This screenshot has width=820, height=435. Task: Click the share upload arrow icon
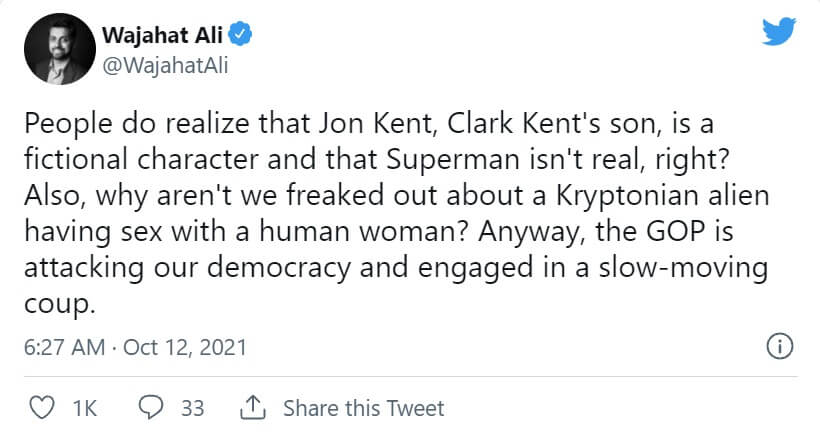point(252,407)
